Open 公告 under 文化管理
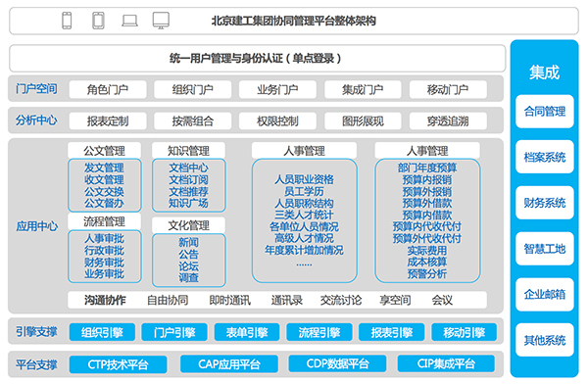The height and width of the screenshot is (384, 588). [x=188, y=255]
